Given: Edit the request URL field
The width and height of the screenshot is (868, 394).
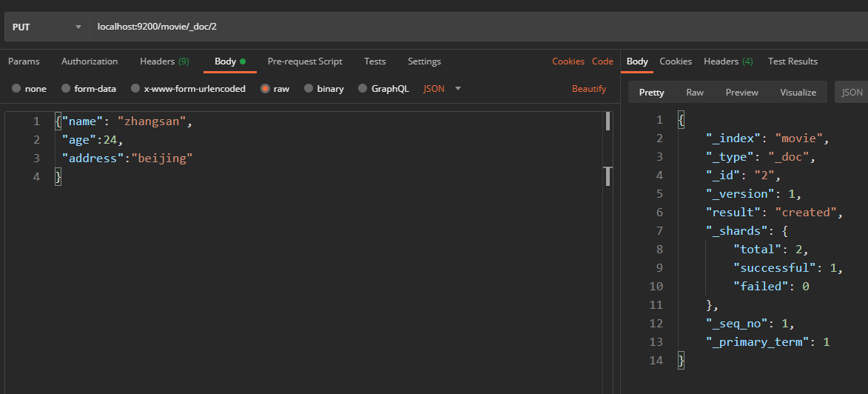Looking at the screenshot, I should point(479,27).
